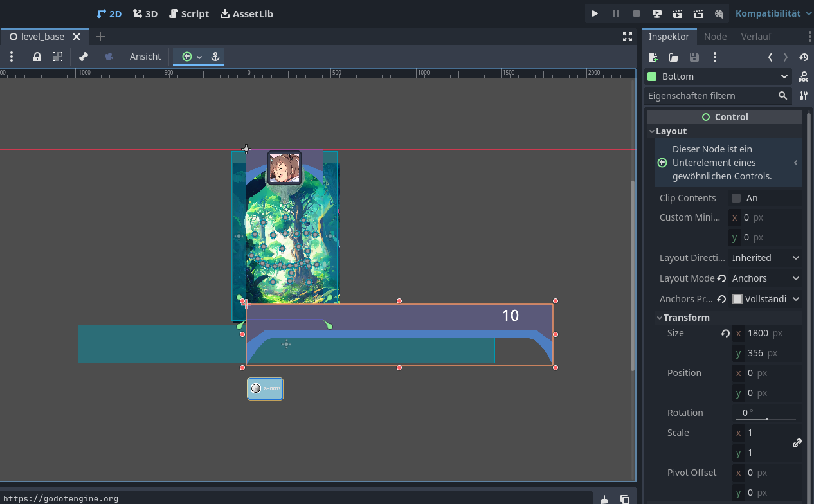Focus the Eigenschaften filtern search field
This screenshot has height=504, width=814.
coord(718,96)
